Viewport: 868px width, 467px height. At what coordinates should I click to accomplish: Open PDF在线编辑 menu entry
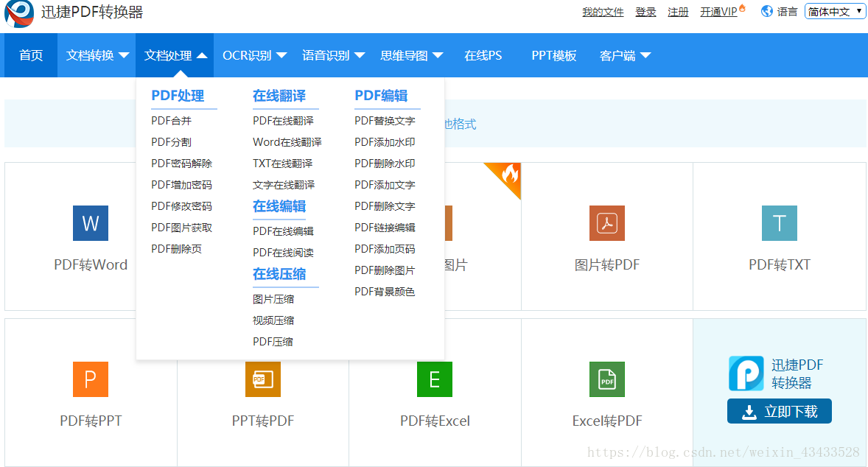click(x=284, y=231)
